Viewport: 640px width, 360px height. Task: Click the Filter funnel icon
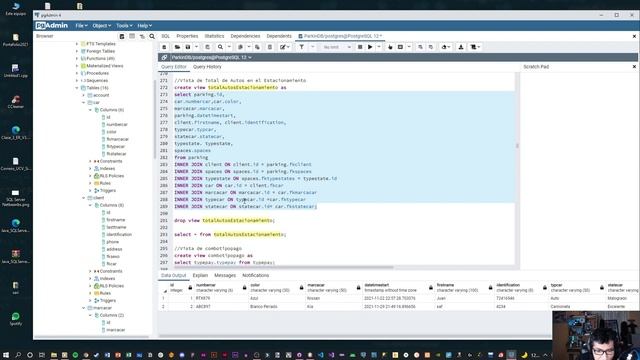pos(301,47)
